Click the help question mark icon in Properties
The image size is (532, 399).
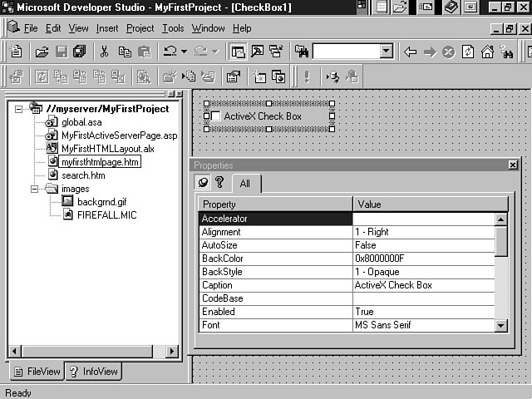click(x=219, y=183)
